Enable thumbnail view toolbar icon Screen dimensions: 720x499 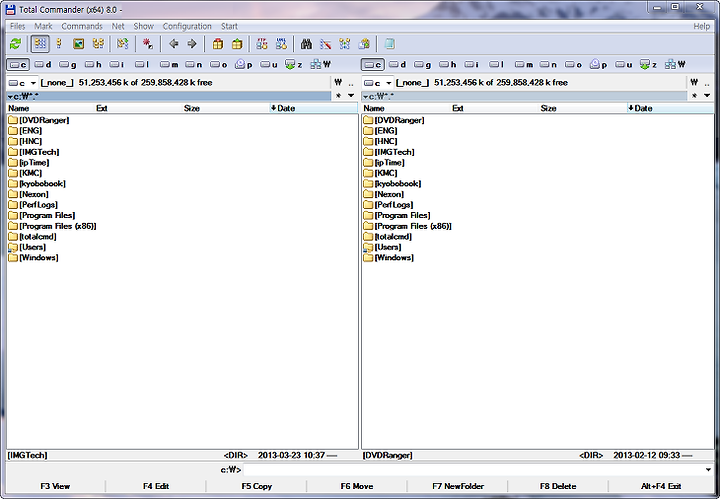coord(79,44)
